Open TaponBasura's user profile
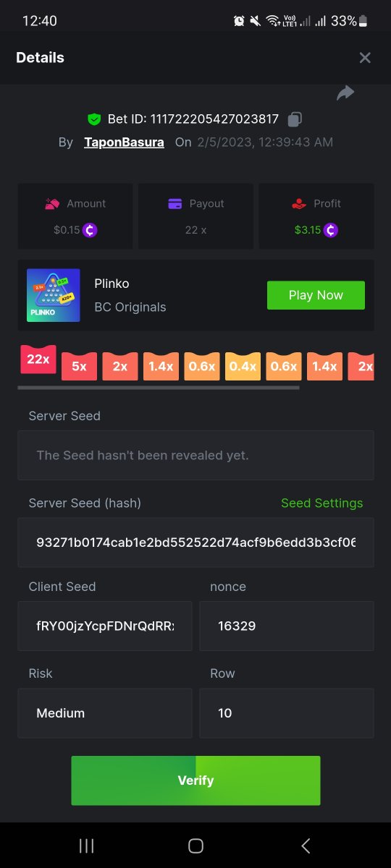The height and width of the screenshot is (868, 391). pyautogui.click(x=124, y=142)
